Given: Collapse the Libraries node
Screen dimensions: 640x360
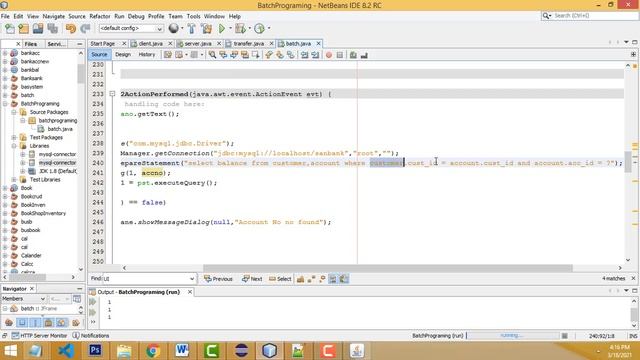Looking at the screenshot, I should [x=14, y=146].
